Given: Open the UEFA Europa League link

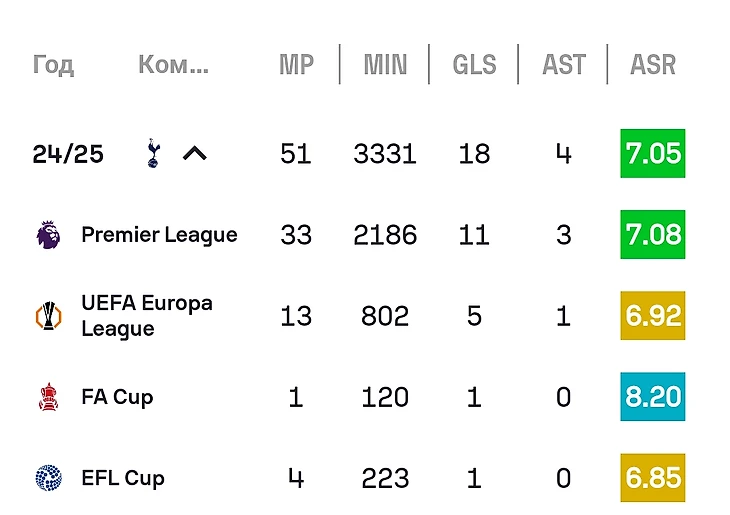Looking at the screenshot, I should click(147, 316).
